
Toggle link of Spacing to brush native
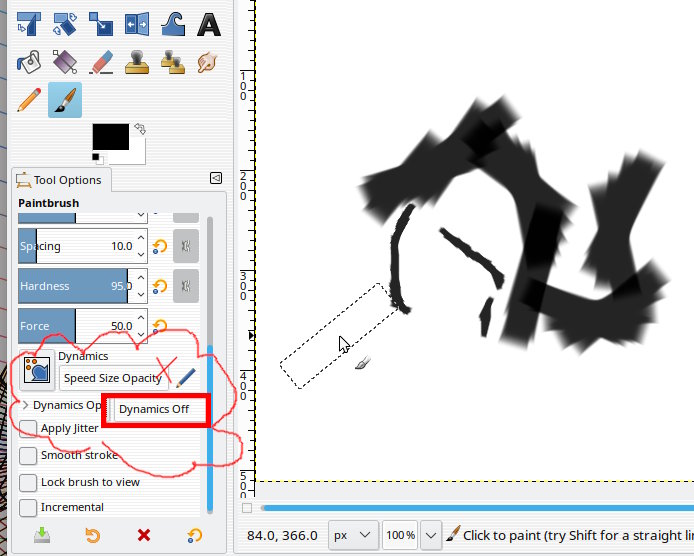(186, 246)
